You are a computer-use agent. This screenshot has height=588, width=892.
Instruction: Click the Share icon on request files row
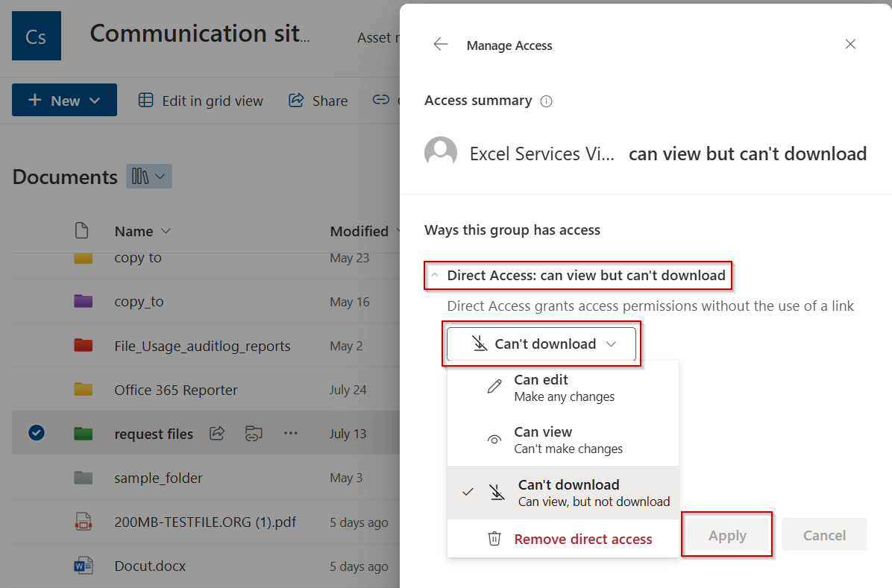[217, 433]
